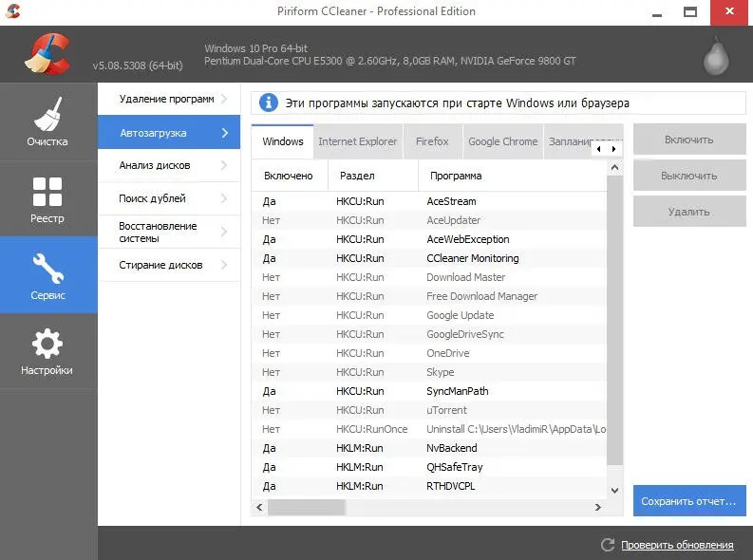Click the Удалить button

(x=689, y=212)
